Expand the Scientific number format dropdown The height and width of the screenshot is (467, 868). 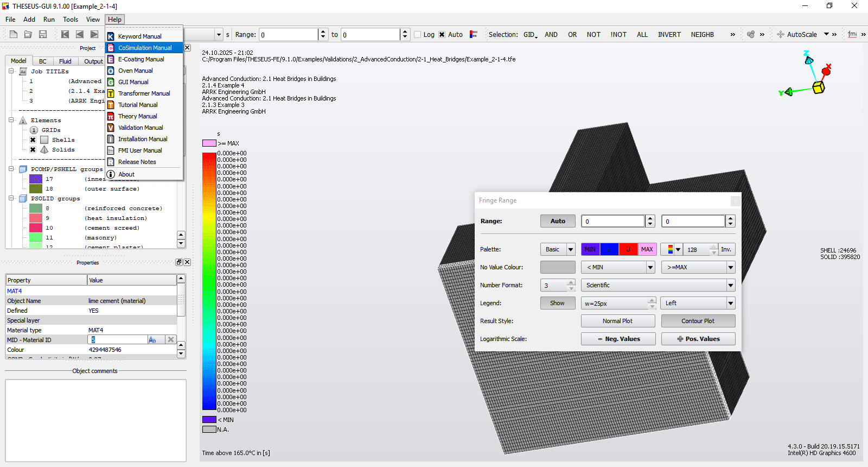(x=658, y=285)
